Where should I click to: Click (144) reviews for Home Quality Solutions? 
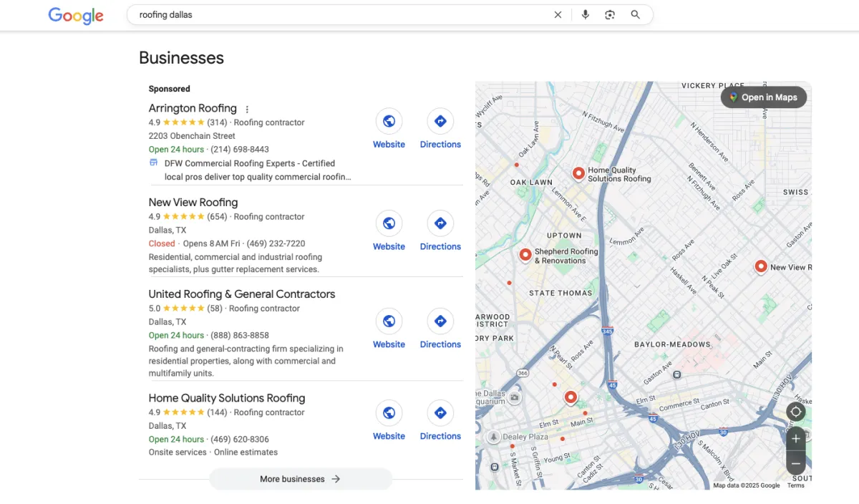217,412
